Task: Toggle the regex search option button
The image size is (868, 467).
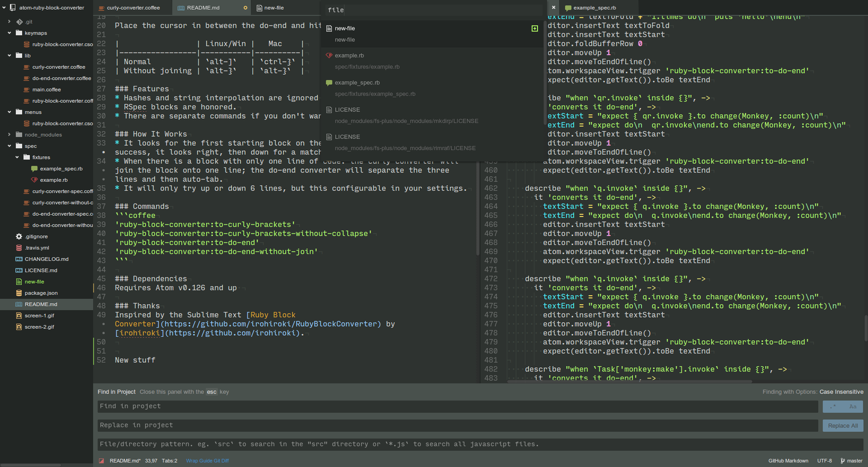Action: point(833,407)
